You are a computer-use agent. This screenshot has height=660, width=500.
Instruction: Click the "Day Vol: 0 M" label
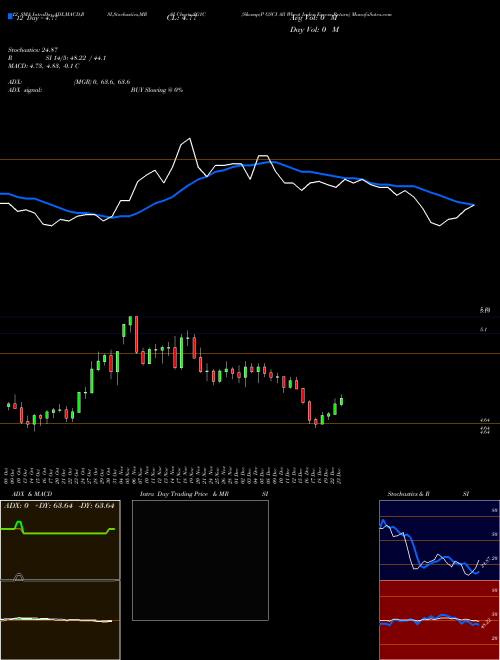pos(314,29)
